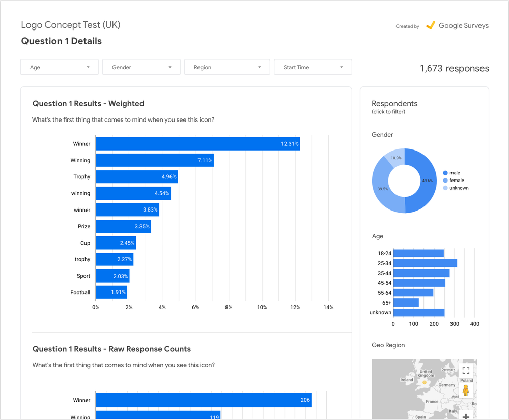Image resolution: width=509 pixels, height=420 pixels.
Task: Toggle fullscreen view on the Geo Region map
Action: click(466, 371)
